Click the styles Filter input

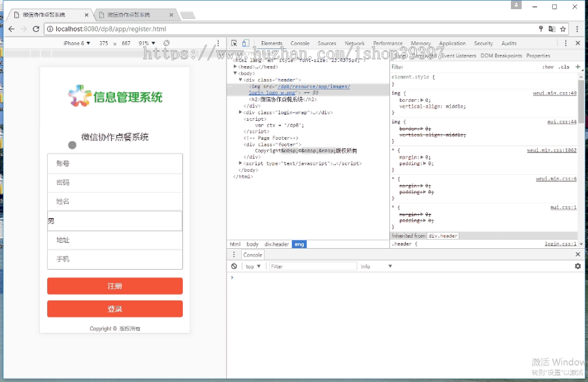(464, 67)
